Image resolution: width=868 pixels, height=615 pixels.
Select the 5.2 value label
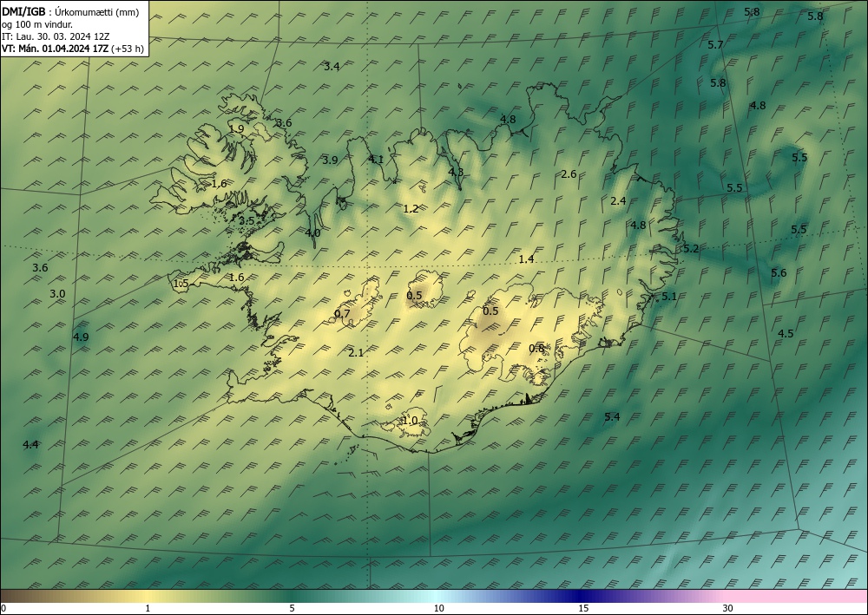coord(691,249)
